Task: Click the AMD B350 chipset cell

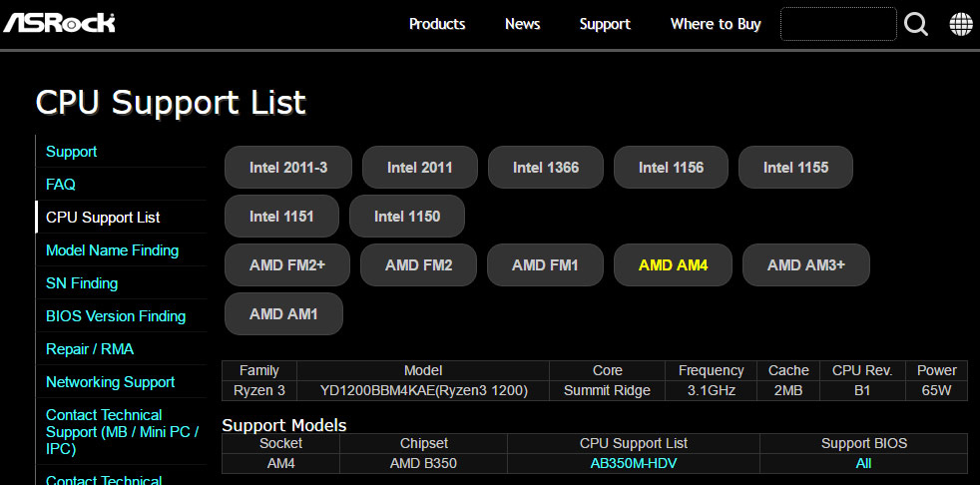Action: pos(423,464)
